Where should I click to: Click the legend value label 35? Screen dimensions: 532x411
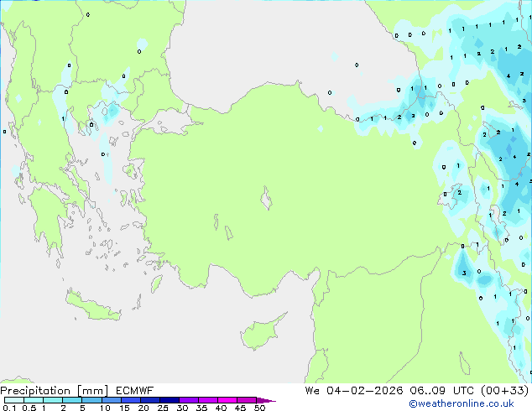(202, 408)
